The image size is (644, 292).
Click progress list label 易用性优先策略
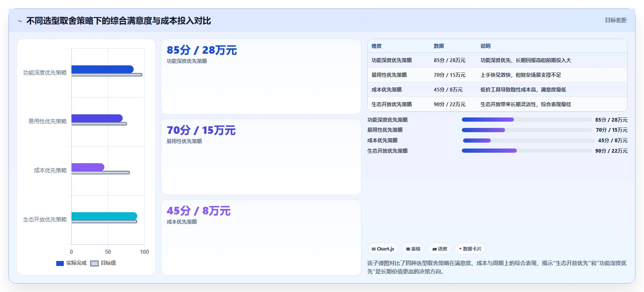[x=385, y=130]
